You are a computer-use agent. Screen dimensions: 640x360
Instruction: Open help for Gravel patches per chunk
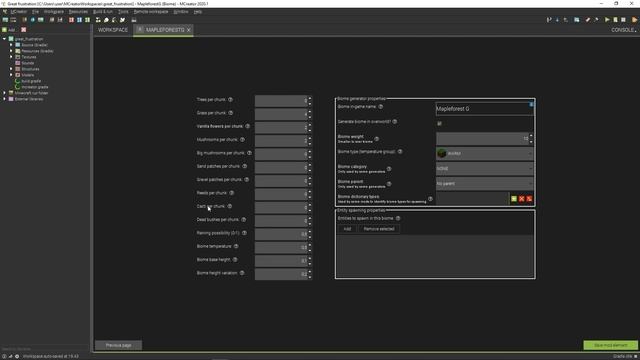coord(247,180)
